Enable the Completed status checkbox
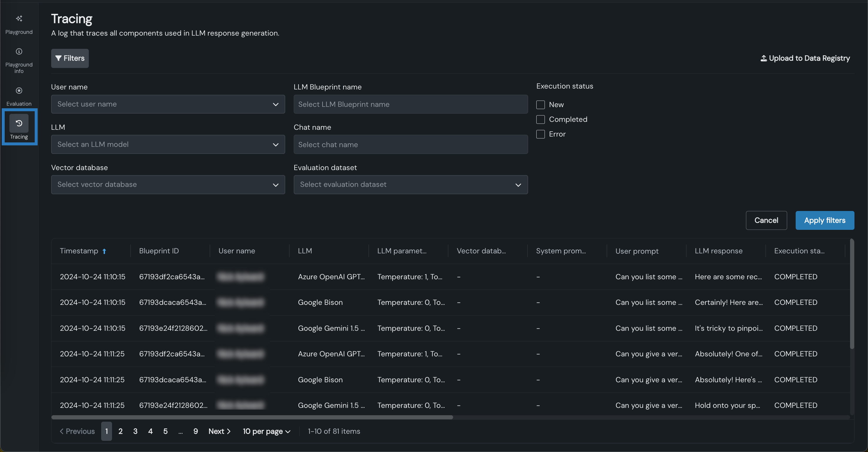Image resolution: width=868 pixels, height=452 pixels. (540, 119)
